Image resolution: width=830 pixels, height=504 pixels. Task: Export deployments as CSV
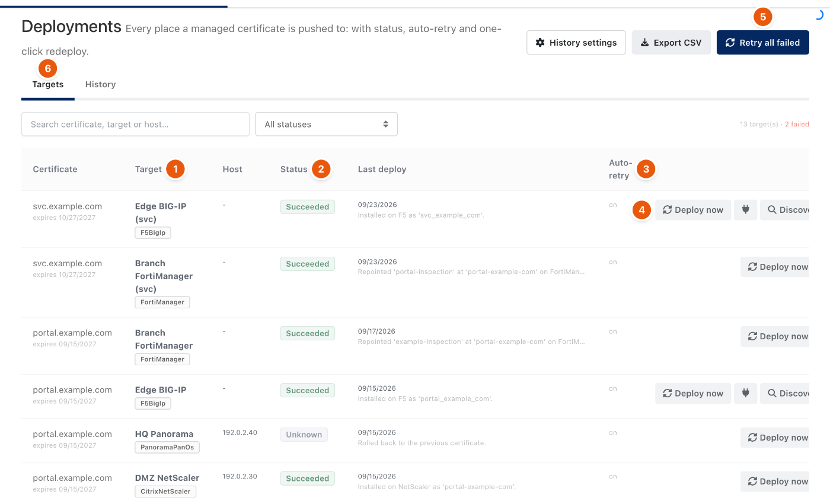click(671, 43)
